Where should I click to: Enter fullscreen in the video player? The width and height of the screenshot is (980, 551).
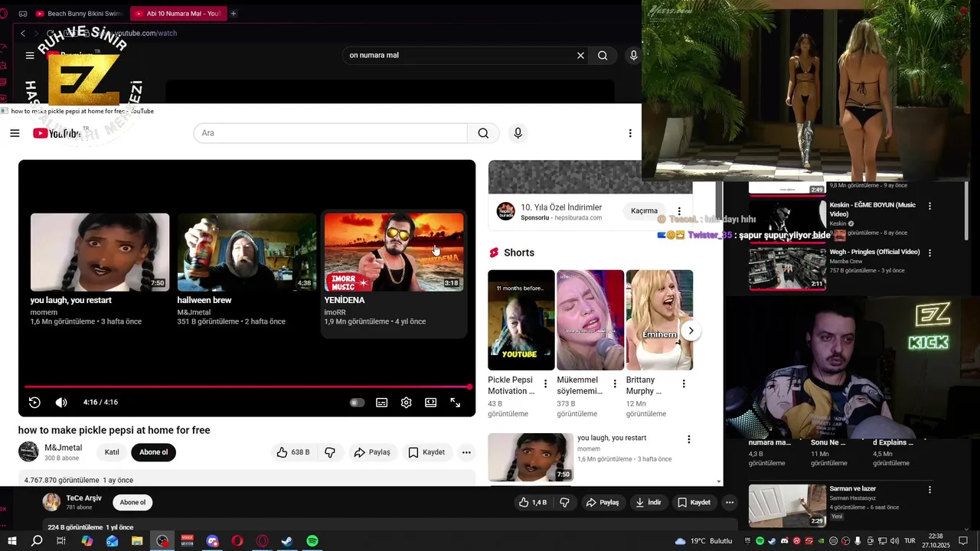tap(456, 403)
